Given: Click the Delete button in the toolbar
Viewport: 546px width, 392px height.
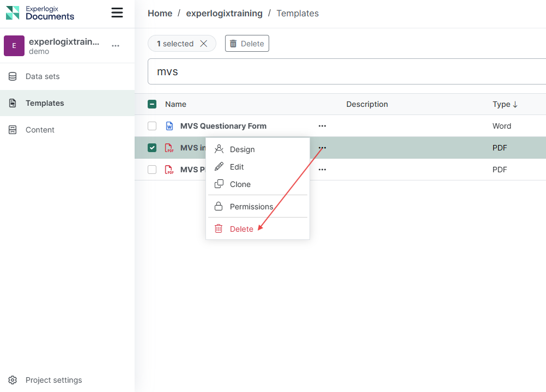Looking at the screenshot, I should click(247, 44).
